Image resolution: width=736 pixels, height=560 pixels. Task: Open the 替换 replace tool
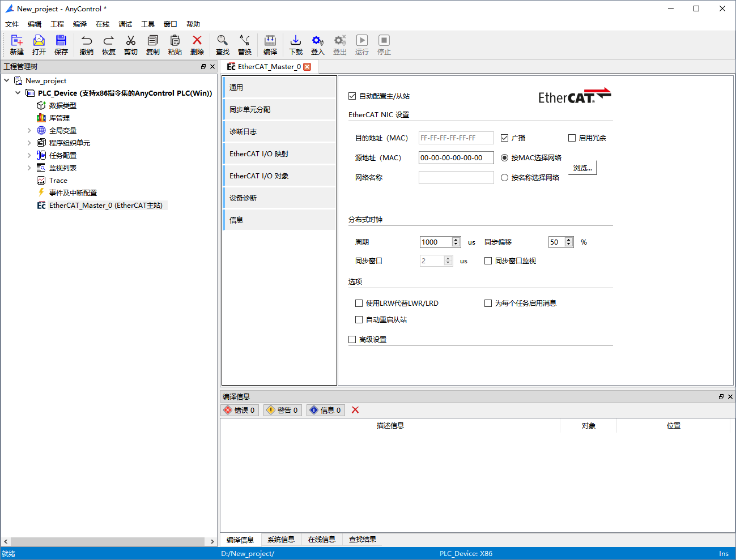pyautogui.click(x=245, y=44)
